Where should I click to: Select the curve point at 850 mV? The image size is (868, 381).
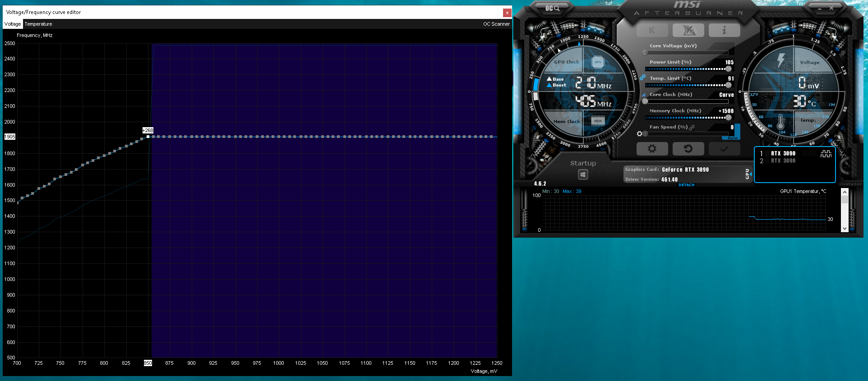[x=148, y=137]
